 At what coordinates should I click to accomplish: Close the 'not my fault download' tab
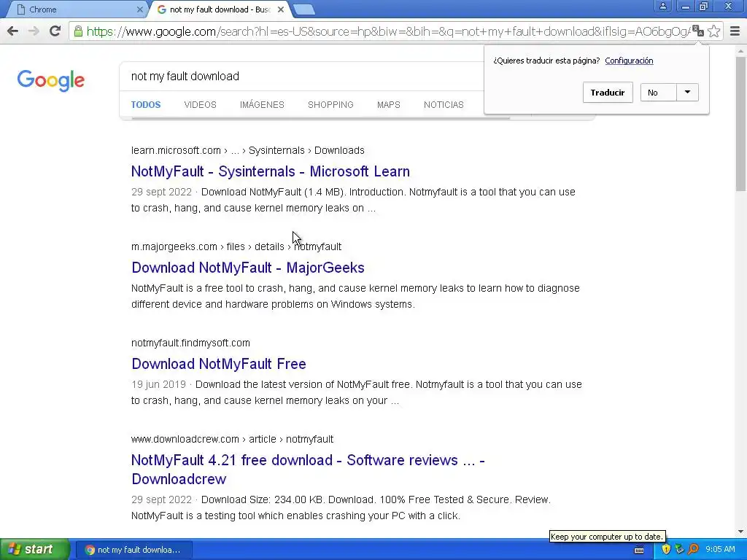tap(281, 9)
